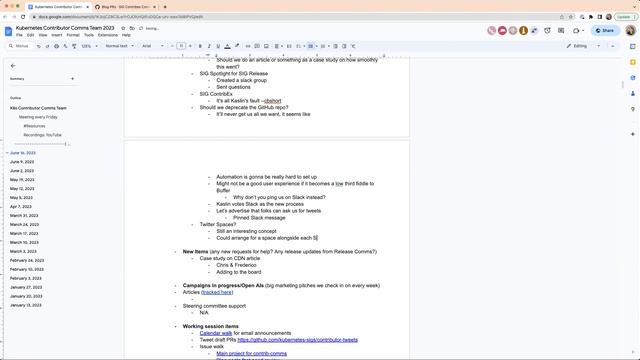Select the Paint format tool
Screen dimensions: 640x360
pyautogui.click(x=74, y=46)
